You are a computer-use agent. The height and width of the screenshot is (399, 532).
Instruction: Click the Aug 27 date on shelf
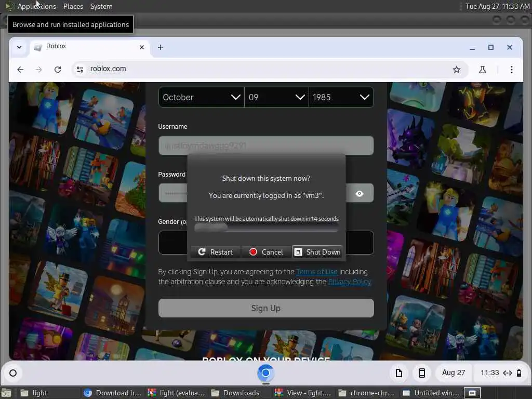click(453, 373)
